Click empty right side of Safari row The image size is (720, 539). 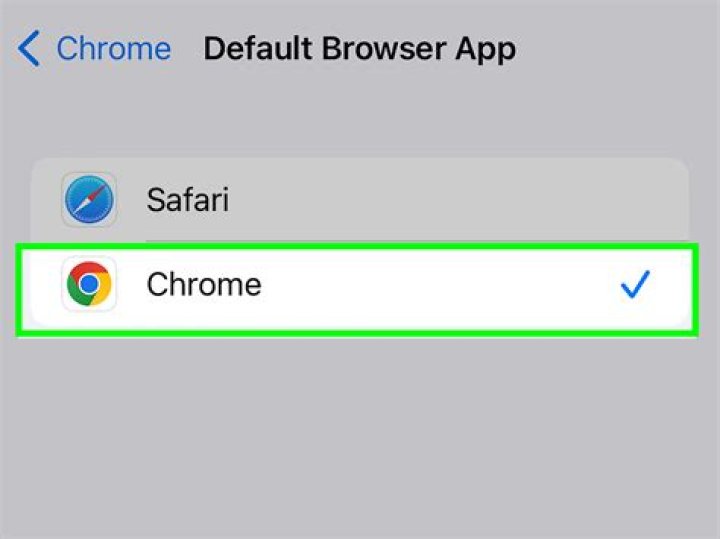point(550,200)
